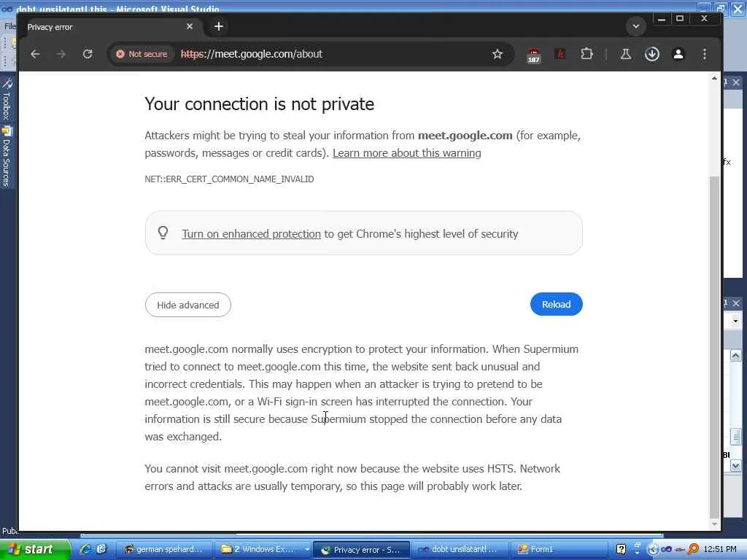Click the Windows Start button
This screenshot has height=560, width=747.
click(34, 549)
